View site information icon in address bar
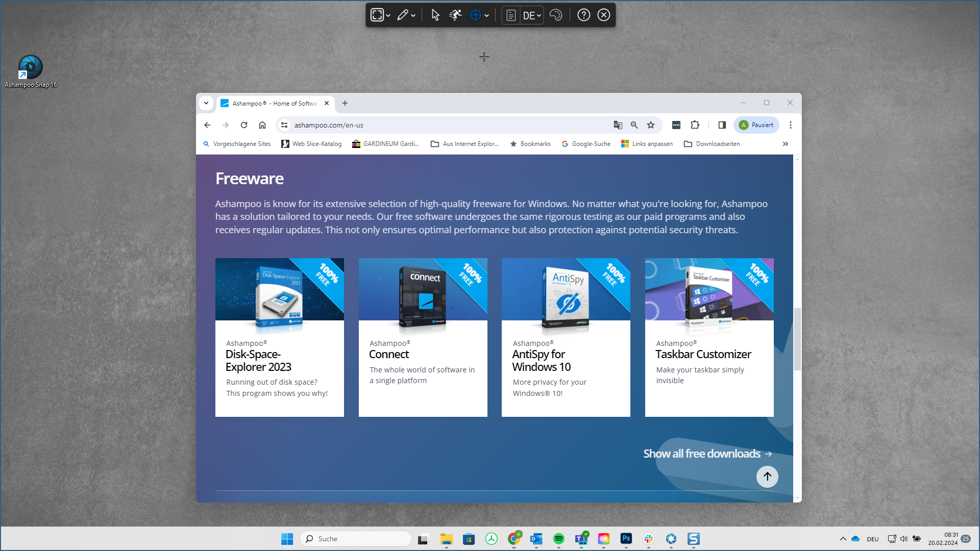Screen dimensions: 980x551 (x=284, y=125)
